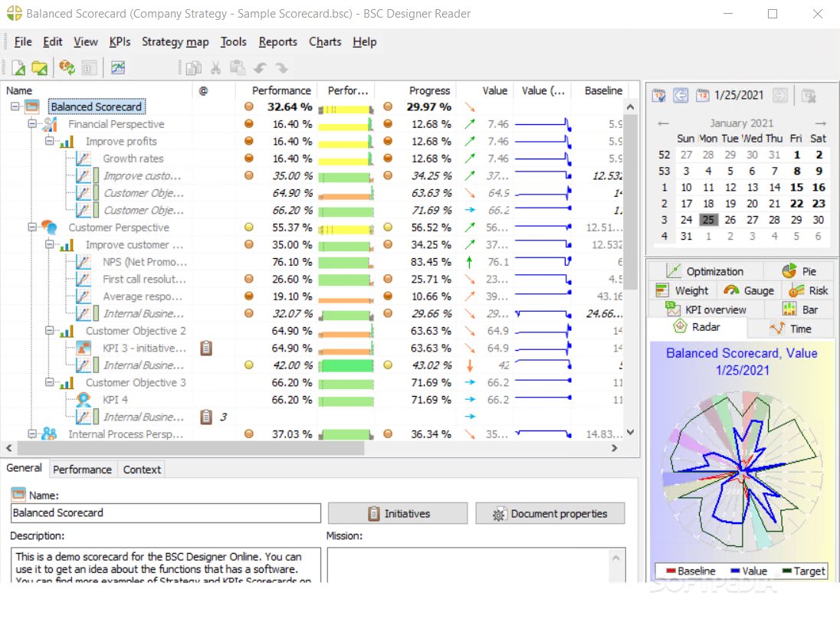840x635 pixels.
Task: Click the Redo arrow toolbar icon
Action: tap(281, 68)
